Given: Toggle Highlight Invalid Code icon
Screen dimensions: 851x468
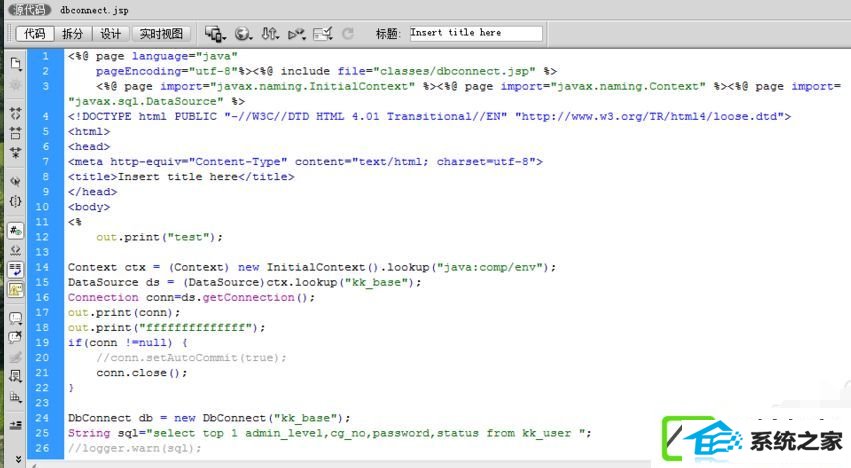Looking at the screenshot, I should coord(16,250).
